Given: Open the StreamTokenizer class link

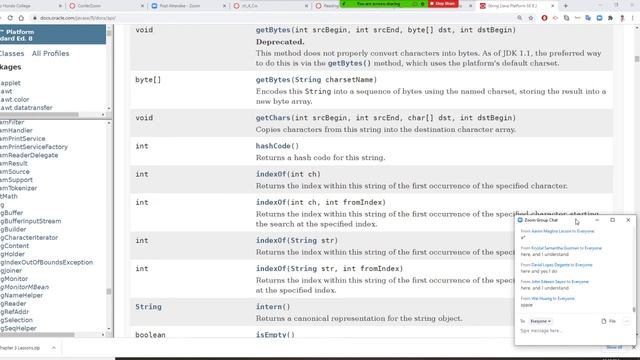Looking at the screenshot, I should (18, 188).
